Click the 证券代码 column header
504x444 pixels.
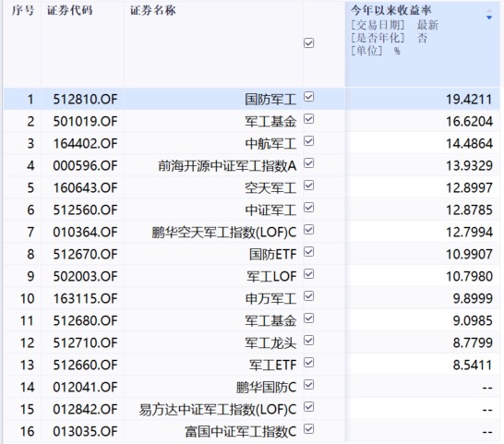click(x=70, y=10)
